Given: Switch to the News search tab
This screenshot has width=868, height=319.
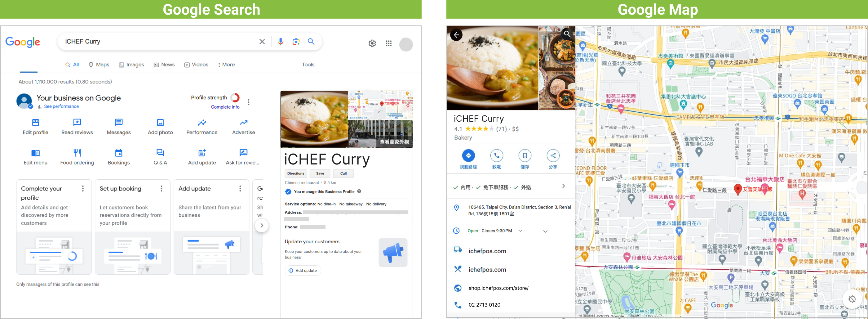Looking at the screenshot, I should click(164, 65).
